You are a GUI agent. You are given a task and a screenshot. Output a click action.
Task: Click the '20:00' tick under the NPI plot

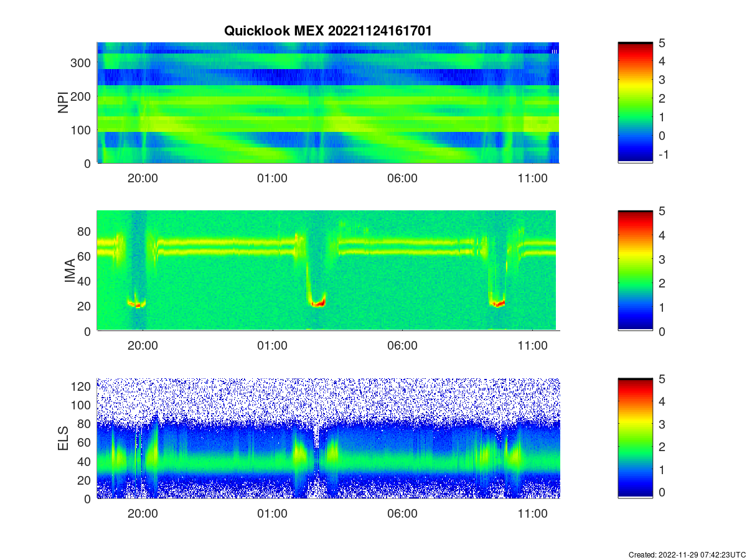pos(143,178)
